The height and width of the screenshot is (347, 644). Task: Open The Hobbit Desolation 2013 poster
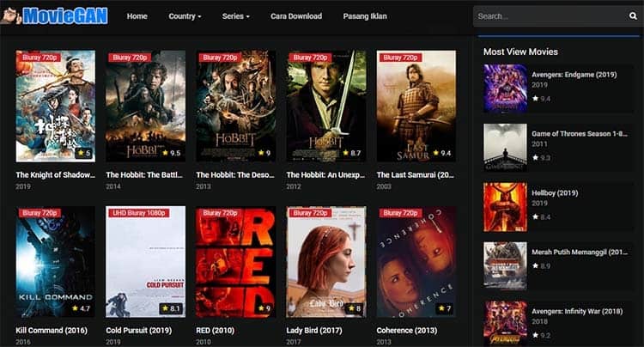point(236,106)
